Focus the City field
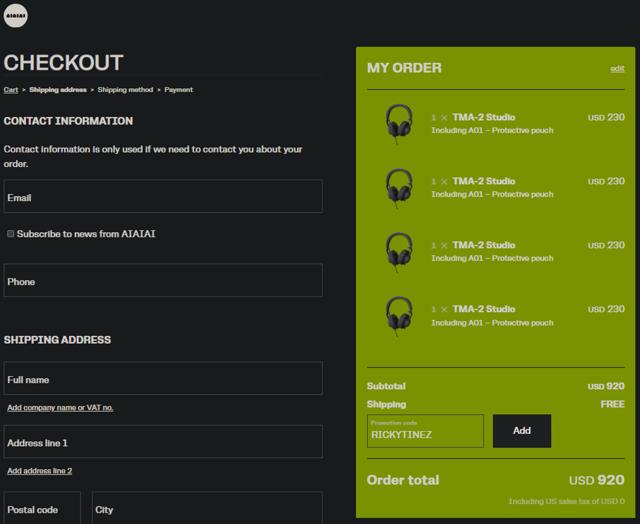 pos(207,508)
